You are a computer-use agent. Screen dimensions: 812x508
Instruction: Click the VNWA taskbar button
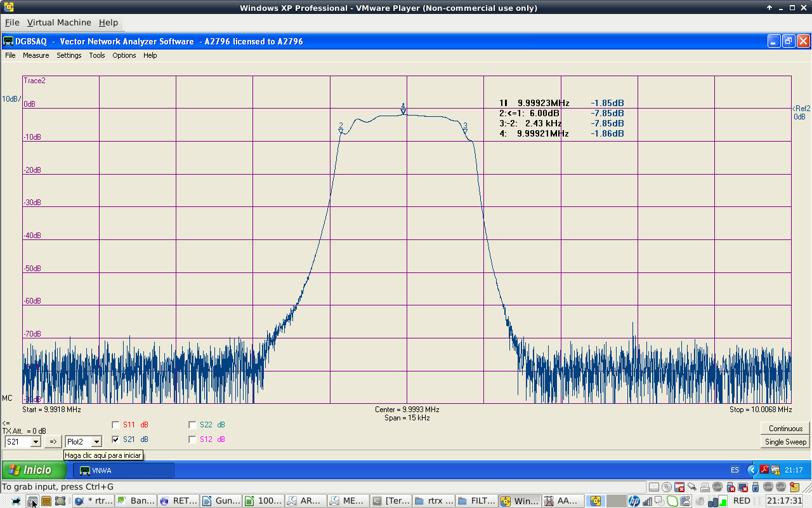[124, 471]
